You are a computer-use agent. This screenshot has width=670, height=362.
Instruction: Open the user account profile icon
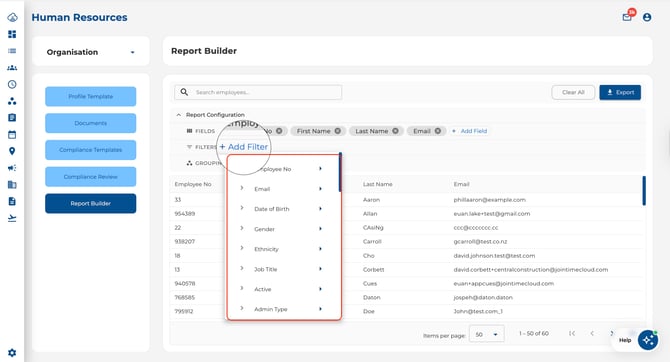click(647, 17)
